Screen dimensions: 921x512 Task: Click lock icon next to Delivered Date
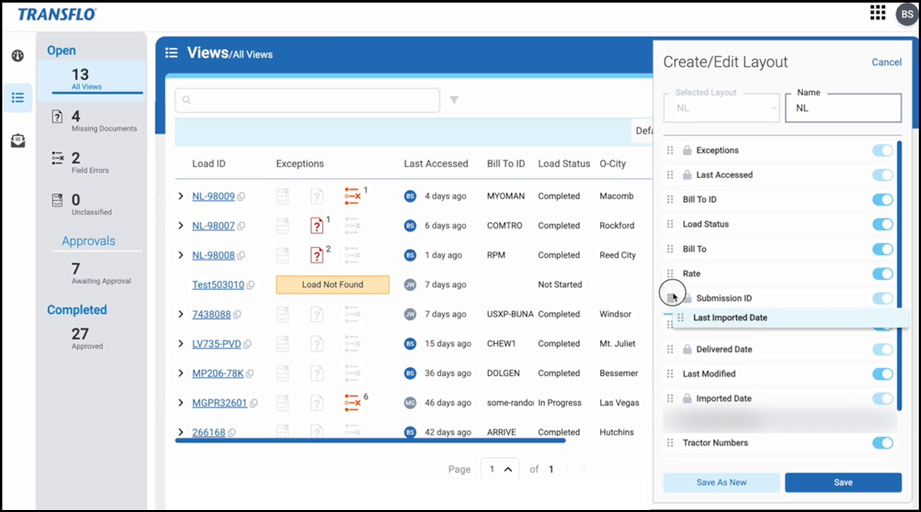(687, 349)
